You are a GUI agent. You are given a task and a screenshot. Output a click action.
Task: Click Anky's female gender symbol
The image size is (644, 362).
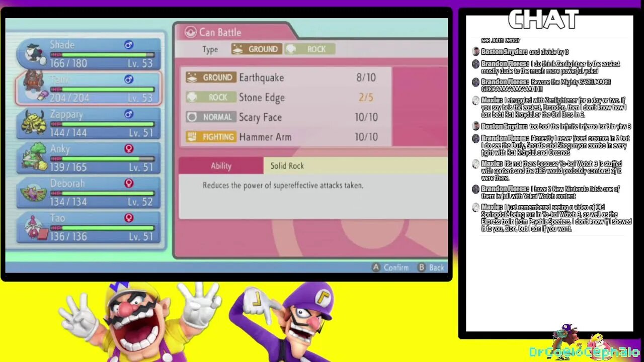pyautogui.click(x=129, y=149)
